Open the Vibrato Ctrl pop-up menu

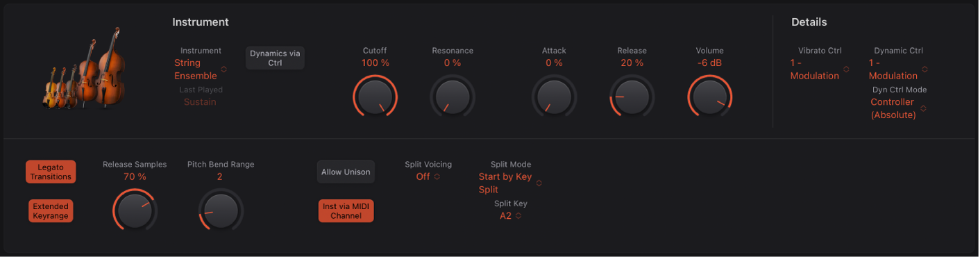click(x=820, y=69)
